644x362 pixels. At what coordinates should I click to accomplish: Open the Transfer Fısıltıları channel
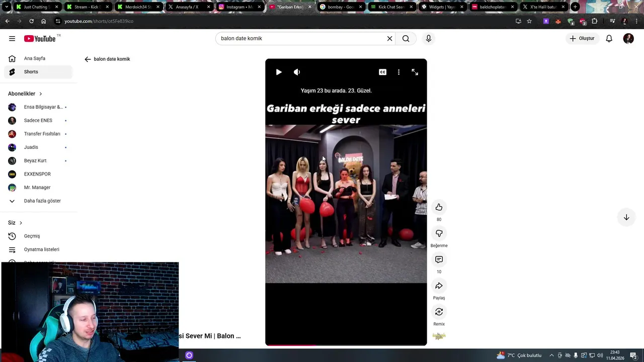point(38,134)
